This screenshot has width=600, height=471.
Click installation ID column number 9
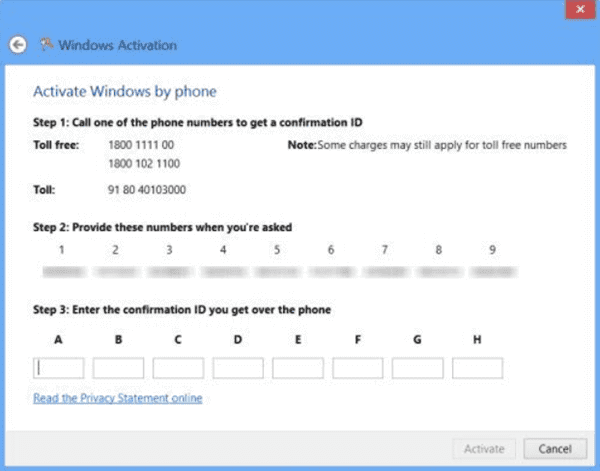pos(492,250)
